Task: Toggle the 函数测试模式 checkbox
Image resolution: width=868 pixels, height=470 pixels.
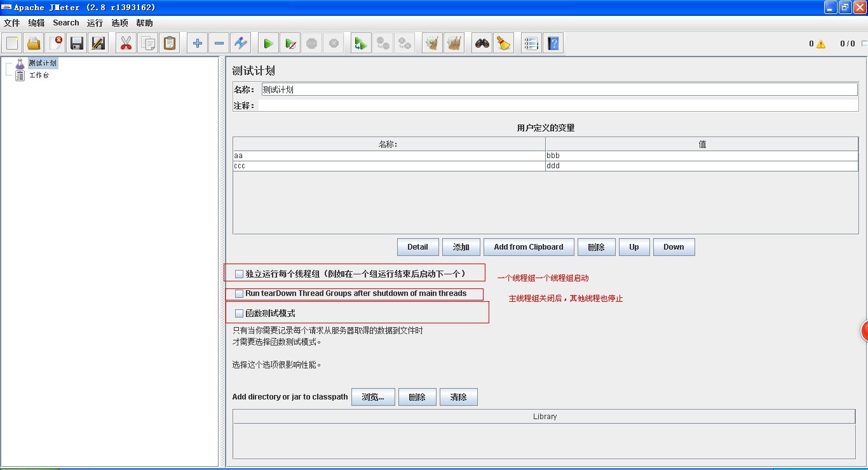Action: (x=239, y=314)
